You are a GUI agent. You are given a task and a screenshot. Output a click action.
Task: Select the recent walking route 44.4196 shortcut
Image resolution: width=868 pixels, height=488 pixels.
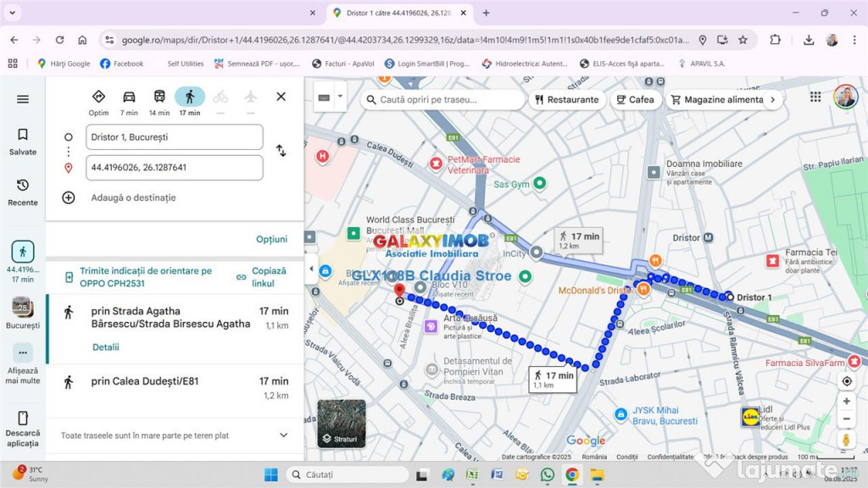23,262
